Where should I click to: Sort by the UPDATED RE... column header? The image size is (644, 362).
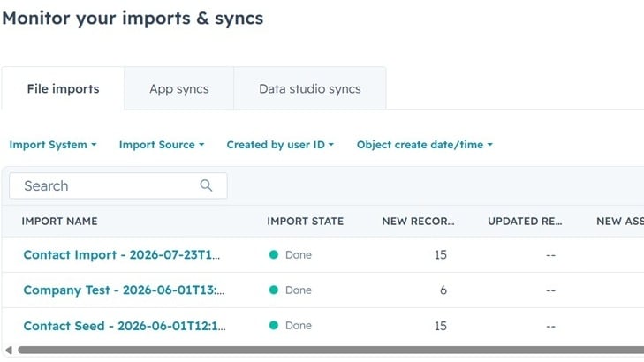(525, 222)
